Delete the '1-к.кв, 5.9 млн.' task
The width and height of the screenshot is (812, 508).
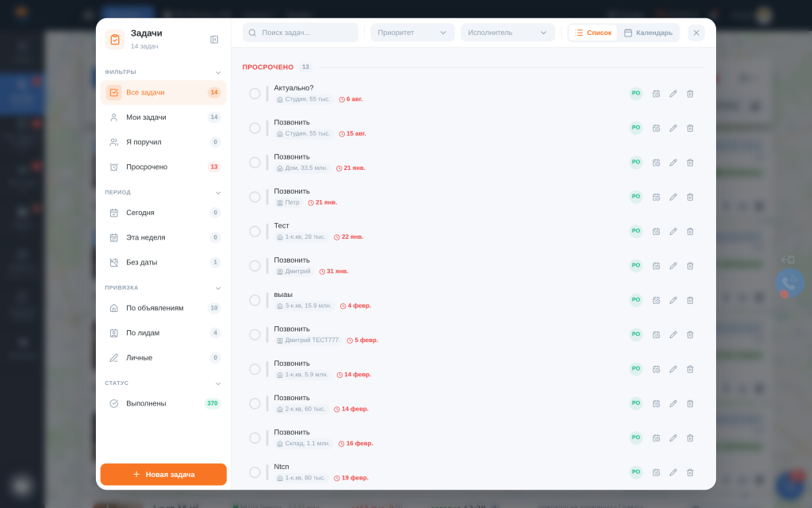[x=691, y=369]
